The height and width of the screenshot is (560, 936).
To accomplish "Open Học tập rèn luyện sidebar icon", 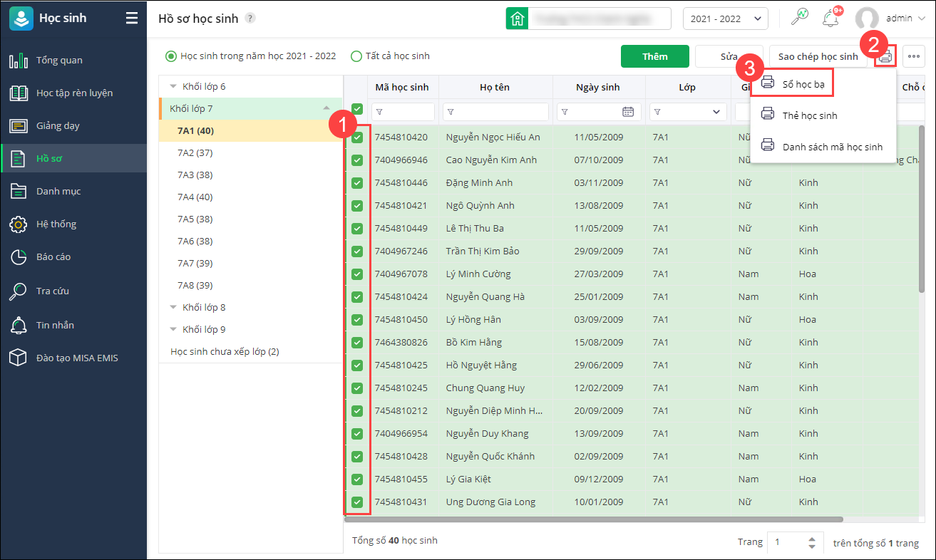I will pyautogui.click(x=19, y=93).
